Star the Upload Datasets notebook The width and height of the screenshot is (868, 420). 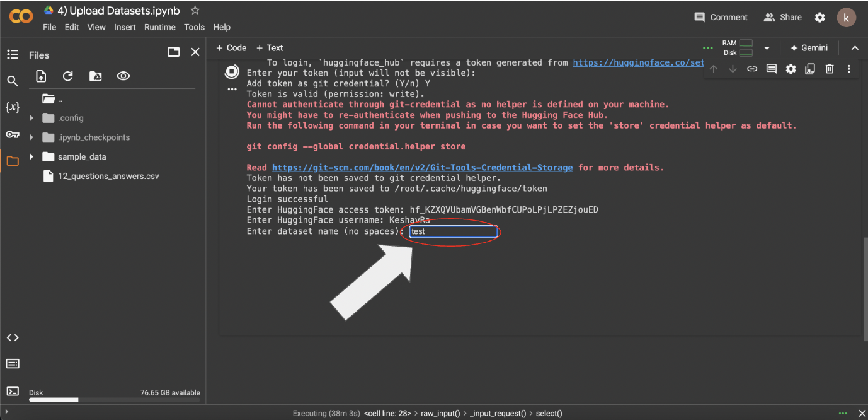(x=195, y=10)
